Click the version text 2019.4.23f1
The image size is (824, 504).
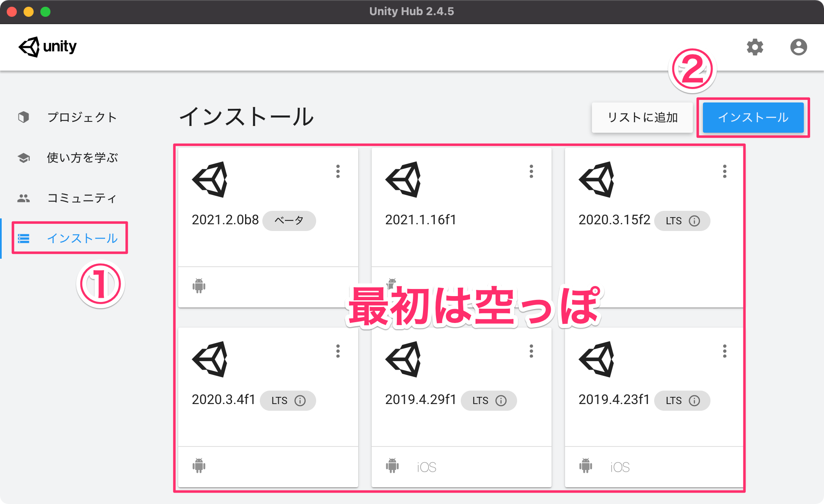pos(614,399)
